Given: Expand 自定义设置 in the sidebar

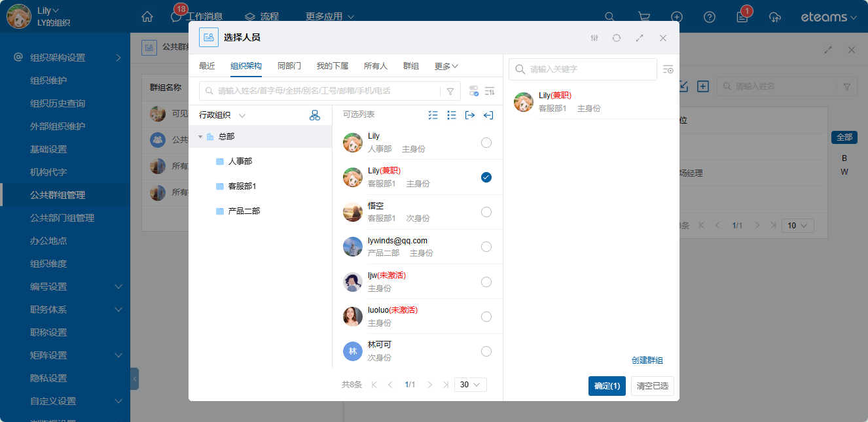Looking at the screenshot, I should (118, 401).
